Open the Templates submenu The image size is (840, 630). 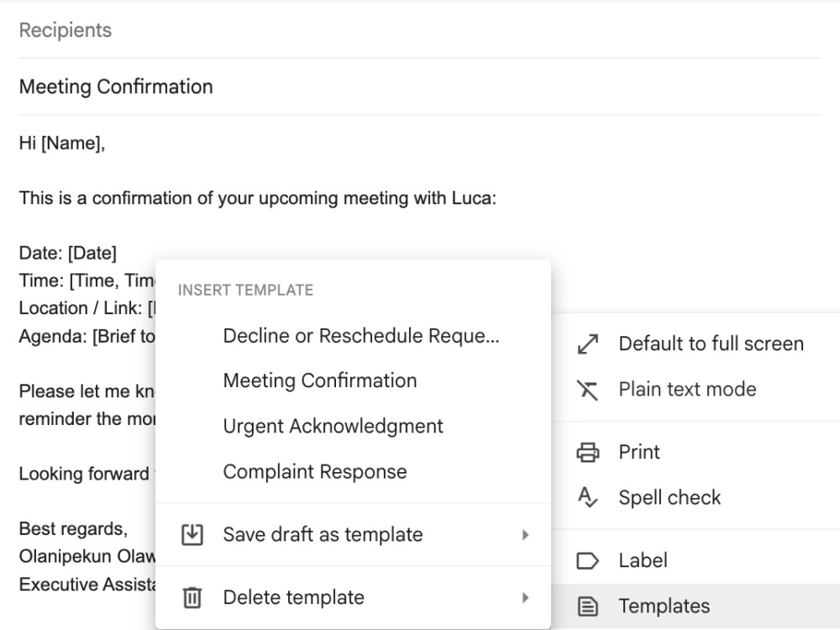tap(696, 606)
